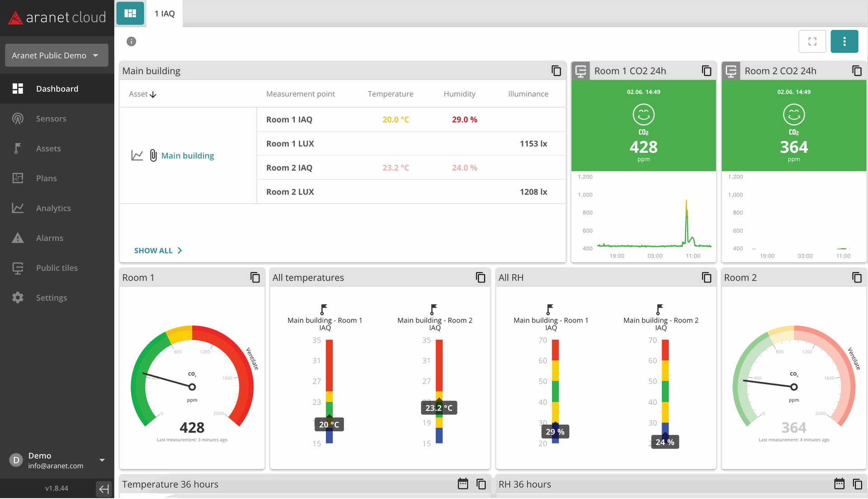Click the Room 1 CO2 24h copy icon
Screen dimensions: 868x499
(706, 71)
